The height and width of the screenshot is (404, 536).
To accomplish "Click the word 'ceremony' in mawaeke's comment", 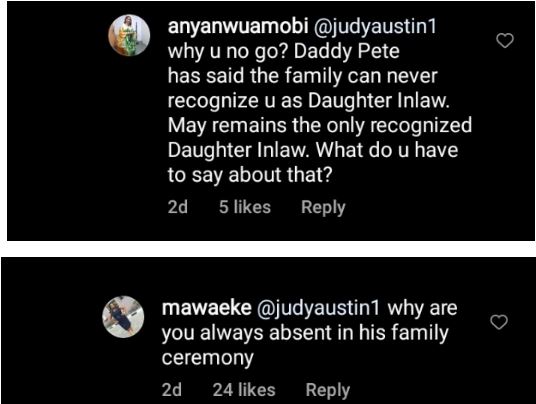I will pyautogui.click(x=207, y=359).
